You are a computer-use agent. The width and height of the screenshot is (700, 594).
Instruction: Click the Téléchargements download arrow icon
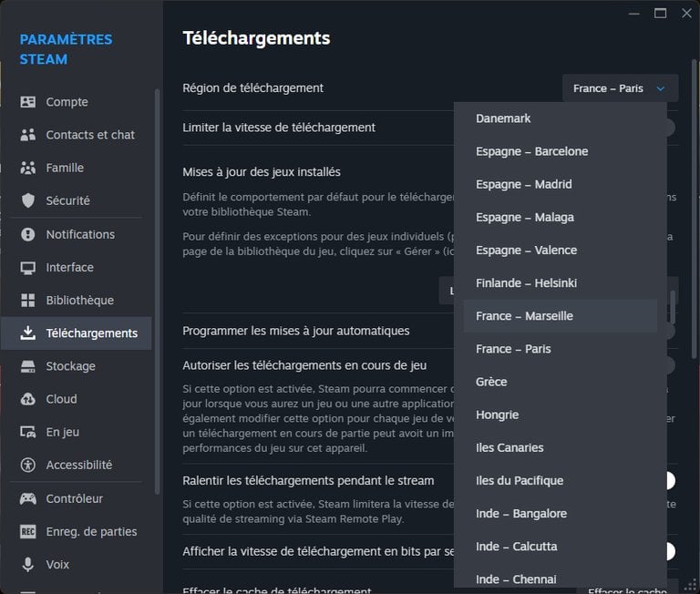coord(27,333)
